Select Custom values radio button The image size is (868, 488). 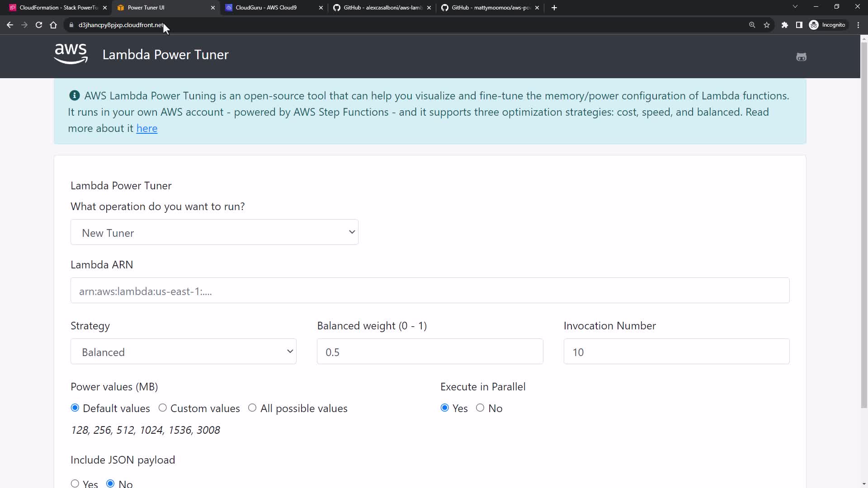tap(163, 408)
